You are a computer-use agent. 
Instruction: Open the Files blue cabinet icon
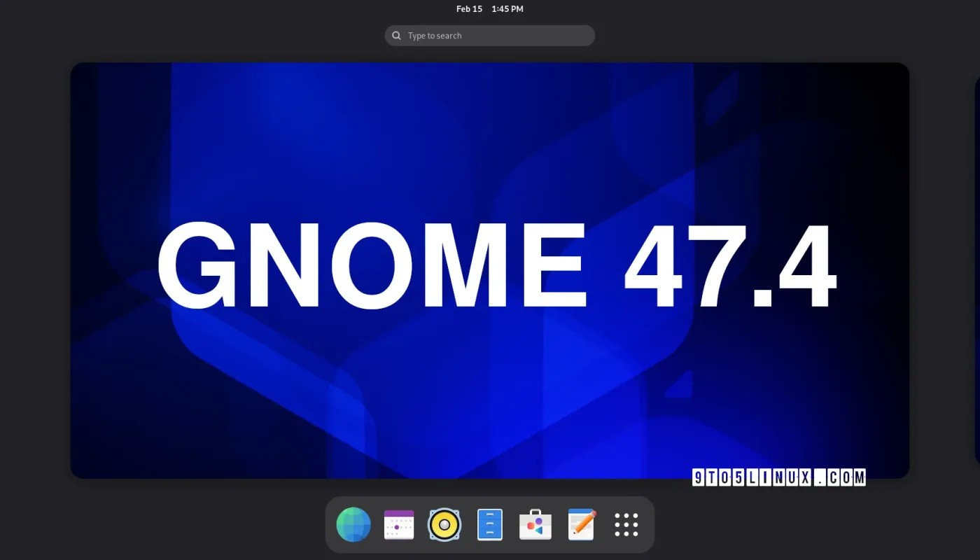pos(490,525)
